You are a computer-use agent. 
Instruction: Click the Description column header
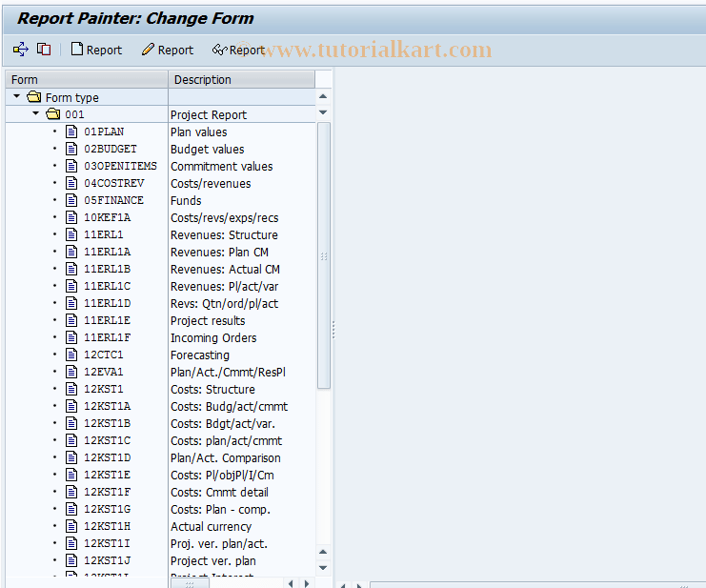tap(242, 80)
